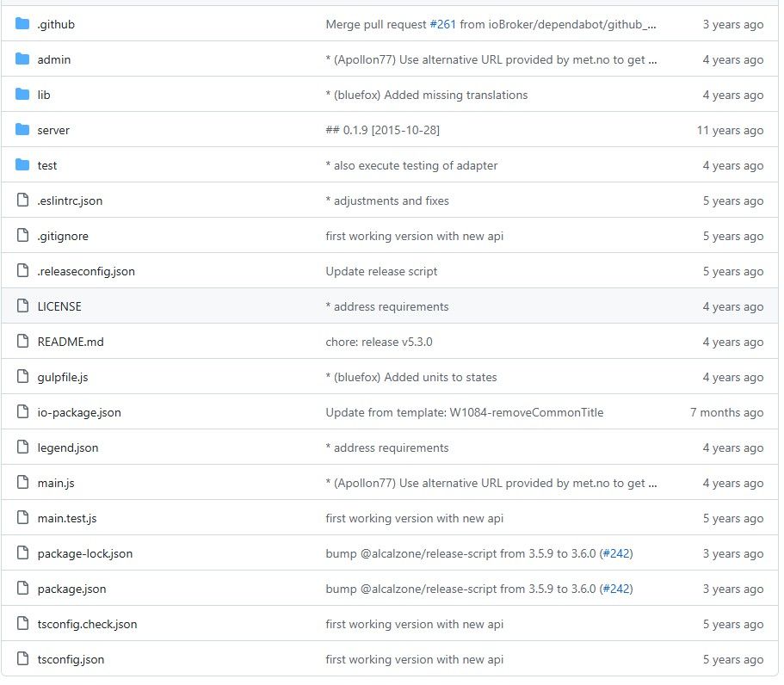
Task: Click the file icon beside tsconfig.json
Action: [x=22, y=659]
